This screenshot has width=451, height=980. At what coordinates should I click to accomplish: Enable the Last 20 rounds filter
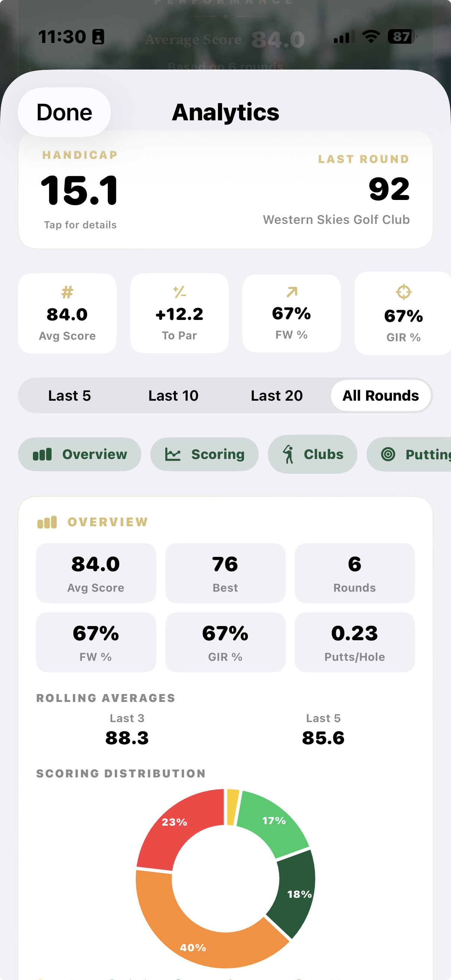(277, 396)
